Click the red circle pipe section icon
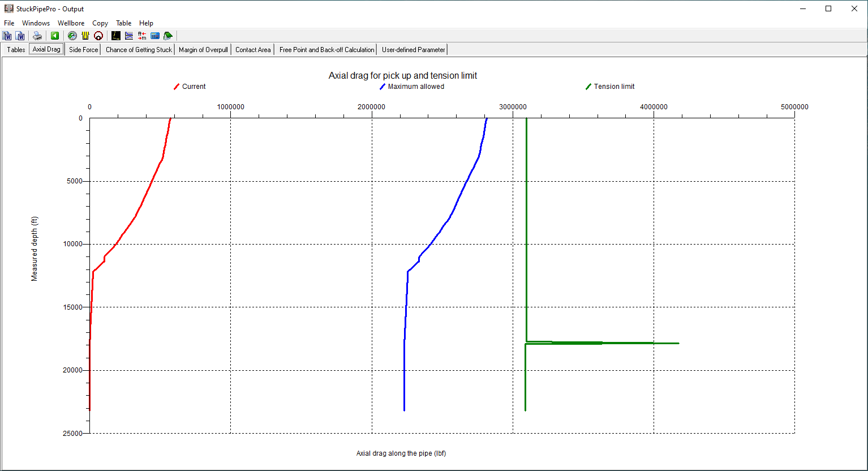 98,36
